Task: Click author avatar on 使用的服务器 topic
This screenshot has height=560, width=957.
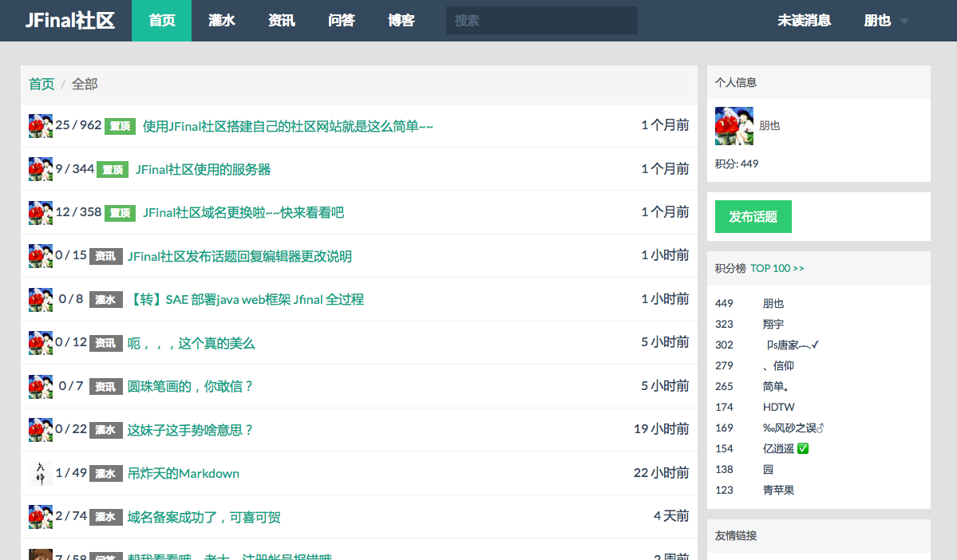Action: coord(41,169)
